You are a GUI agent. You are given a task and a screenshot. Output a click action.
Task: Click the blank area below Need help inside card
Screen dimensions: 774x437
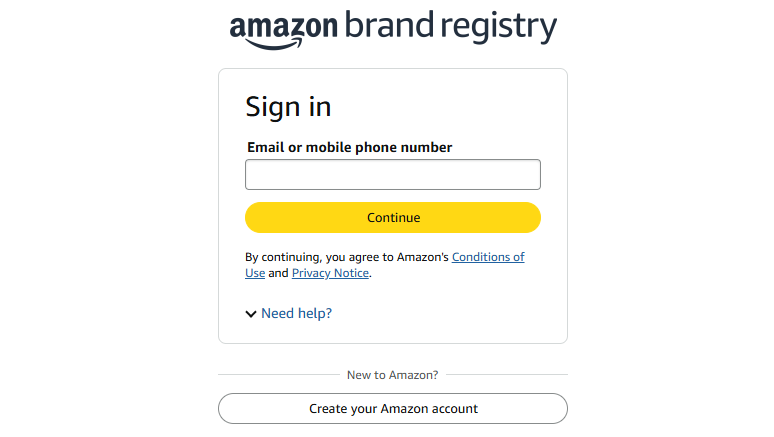[393, 334]
